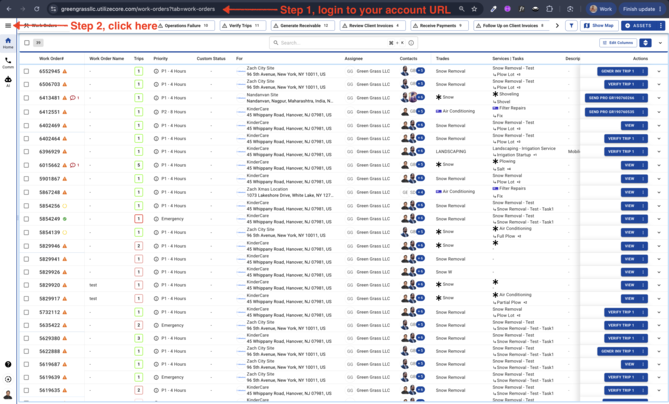Click the ASSETS button

[639, 26]
